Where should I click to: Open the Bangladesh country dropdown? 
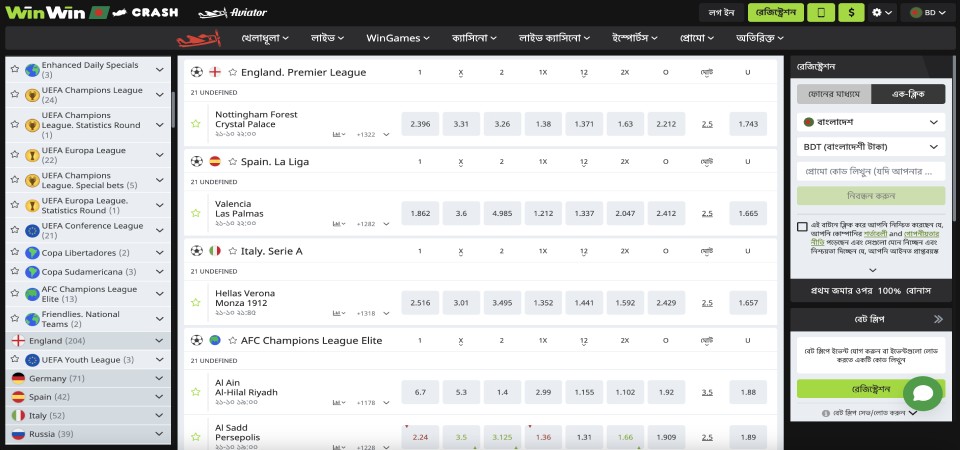coord(871,122)
